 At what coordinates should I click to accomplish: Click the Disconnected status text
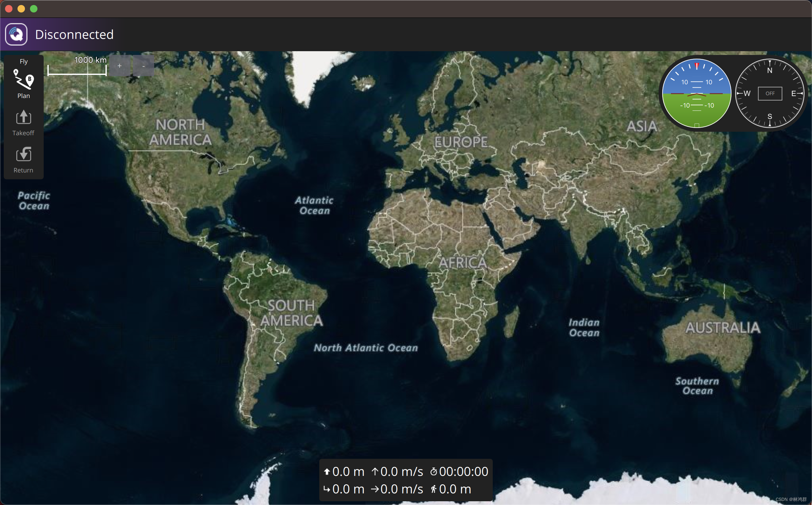[x=74, y=34]
